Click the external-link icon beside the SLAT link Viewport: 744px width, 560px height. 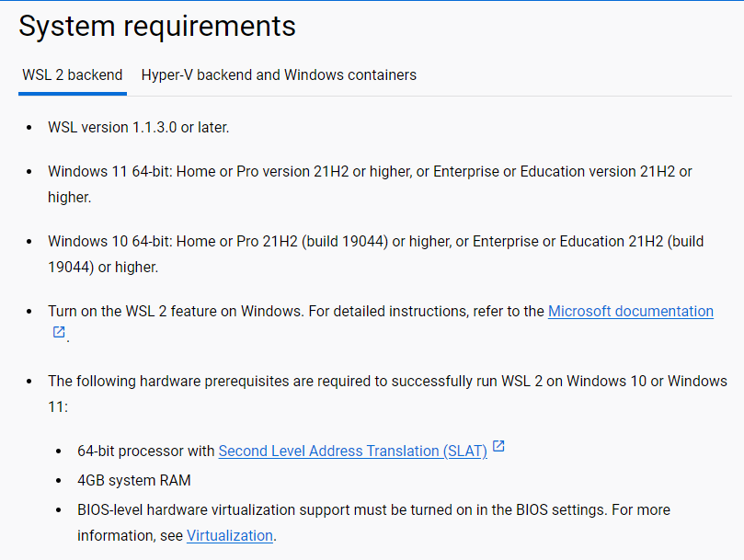[498, 447]
